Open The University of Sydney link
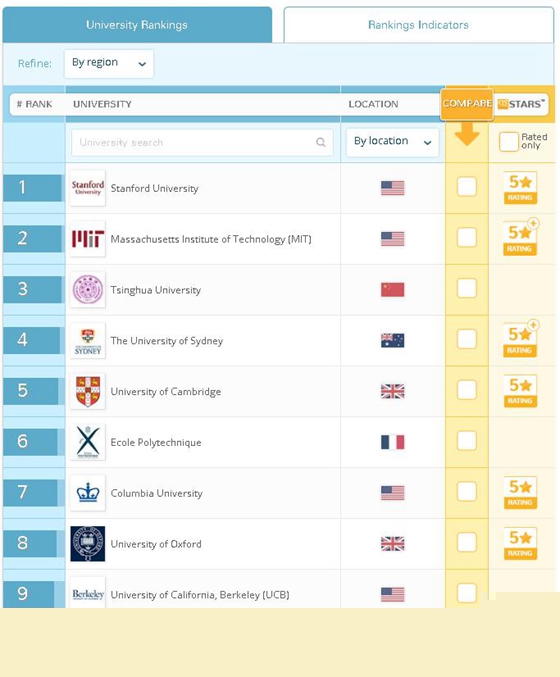This screenshot has width=560, height=677. 167,341
